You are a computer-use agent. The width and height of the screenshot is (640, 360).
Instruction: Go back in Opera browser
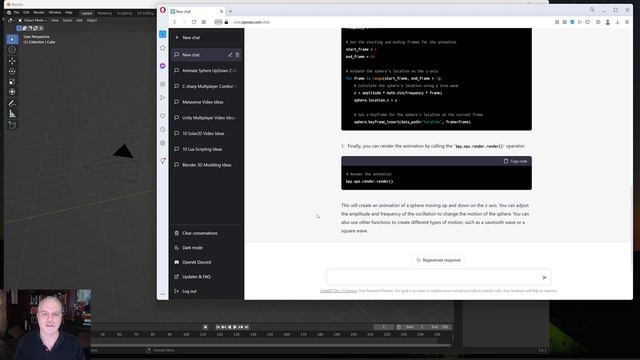(x=175, y=22)
